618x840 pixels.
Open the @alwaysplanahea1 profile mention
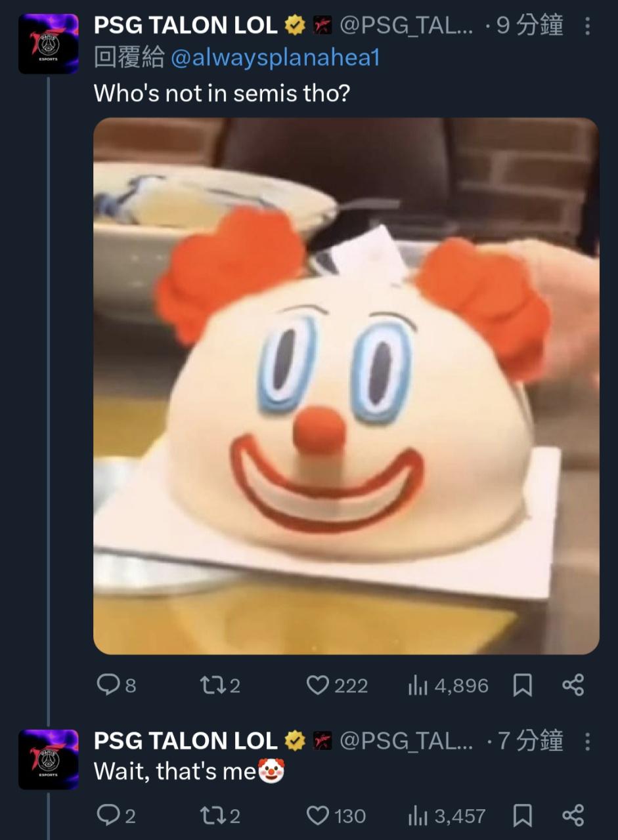pyautogui.click(x=275, y=58)
